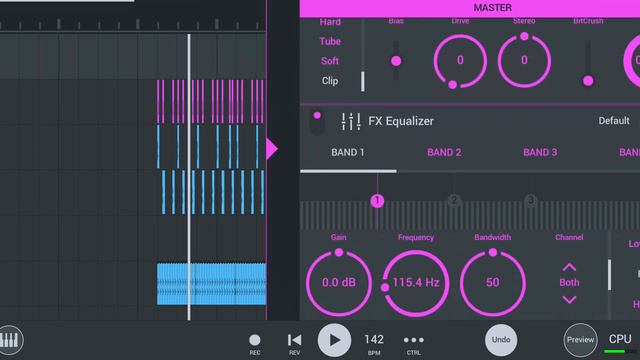The height and width of the screenshot is (360, 640).
Task: Open the Default preset selector
Action: pyautogui.click(x=613, y=121)
